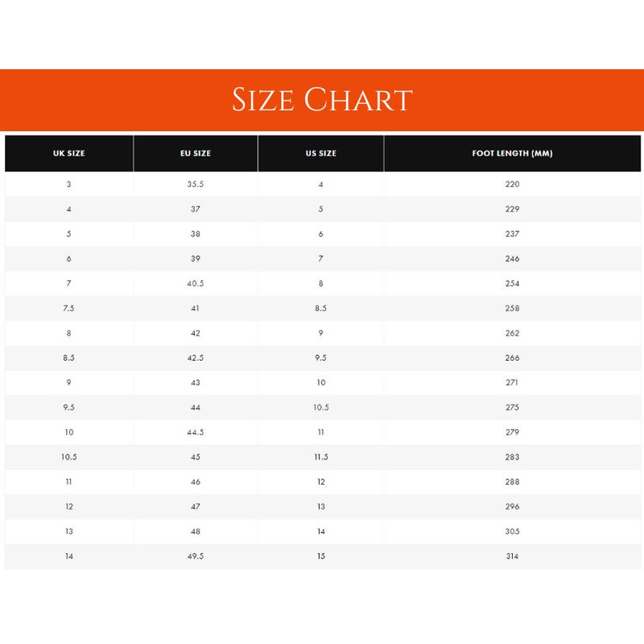The width and height of the screenshot is (644, 644).
Task: Click the US size 11.5 cell
Action: click(x=320, y=456)
